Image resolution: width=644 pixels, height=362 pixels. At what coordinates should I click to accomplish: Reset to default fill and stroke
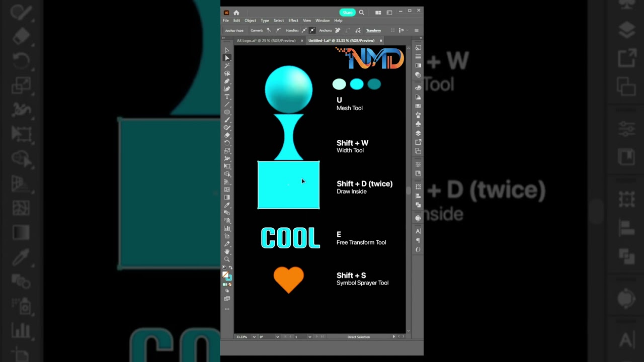[224, 267]
